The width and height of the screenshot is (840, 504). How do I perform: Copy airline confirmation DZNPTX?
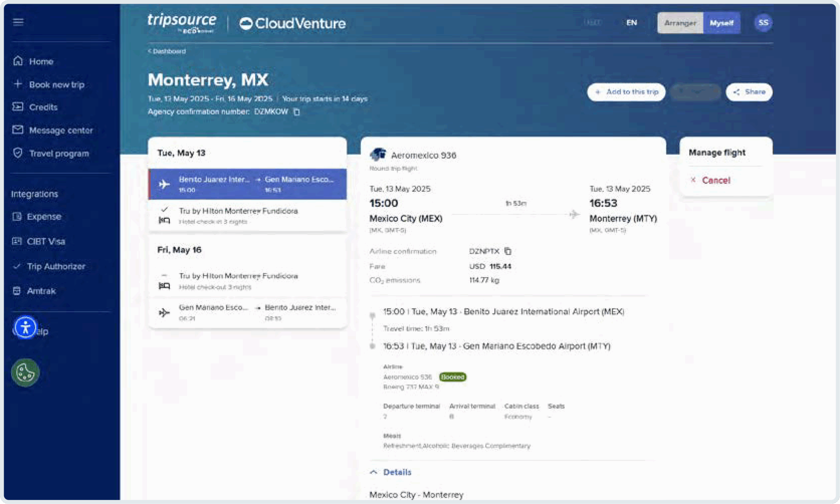click(x=508, y=251)
